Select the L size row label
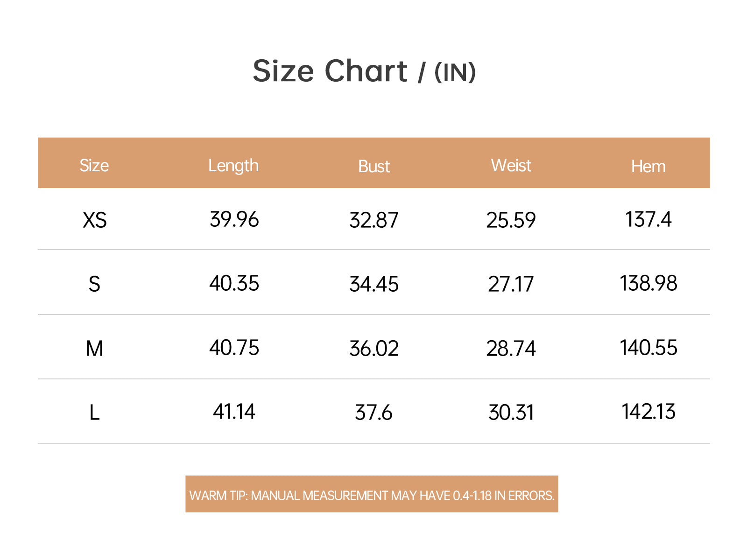Screen dimensions: 747x560 [94, 413]
